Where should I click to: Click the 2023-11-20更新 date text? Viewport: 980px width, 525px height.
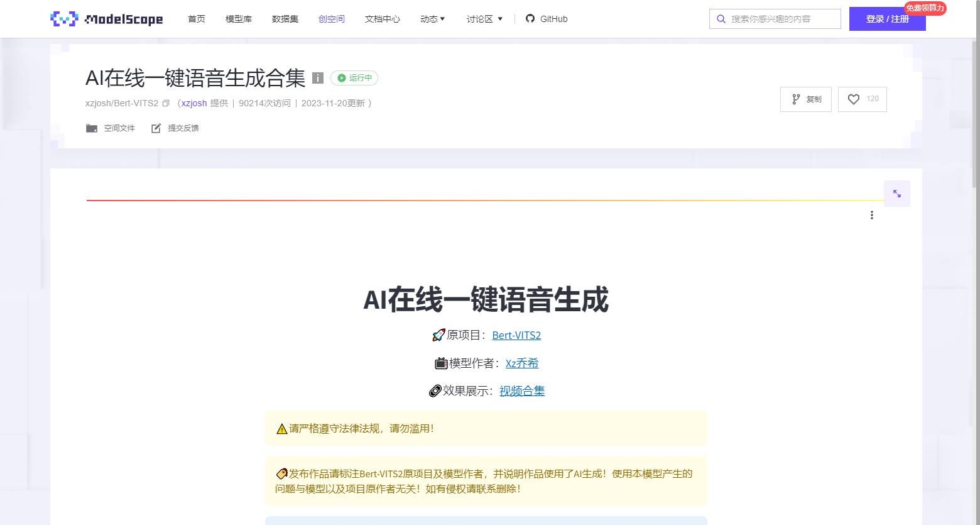[x=333, y=103]
